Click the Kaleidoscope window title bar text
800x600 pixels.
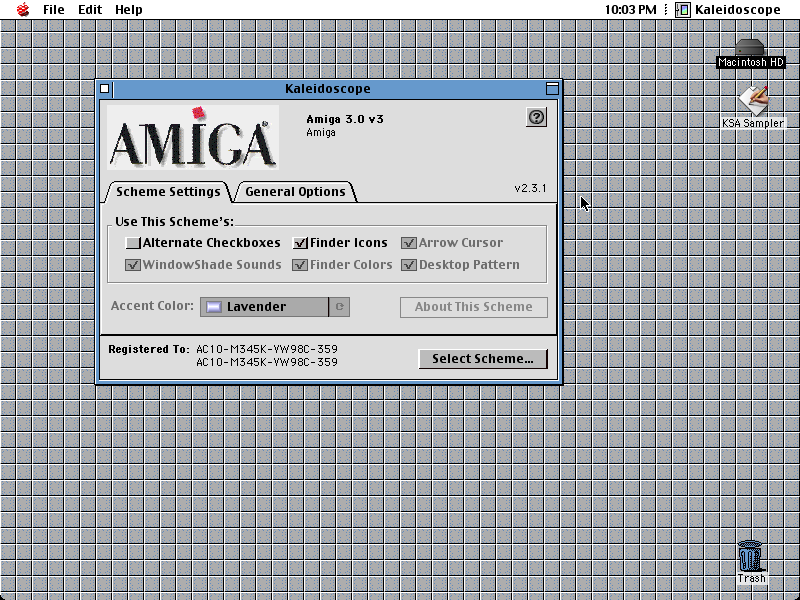[x=328, y=89]
